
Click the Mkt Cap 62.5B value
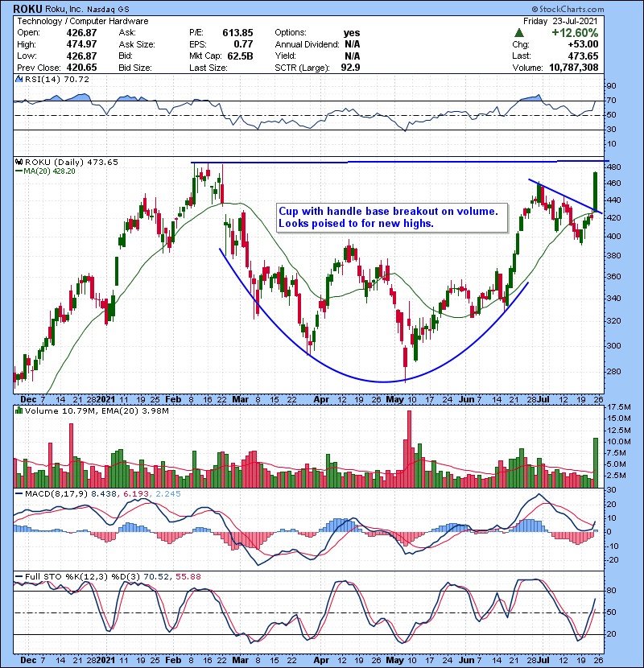click(x=240, y=56)
